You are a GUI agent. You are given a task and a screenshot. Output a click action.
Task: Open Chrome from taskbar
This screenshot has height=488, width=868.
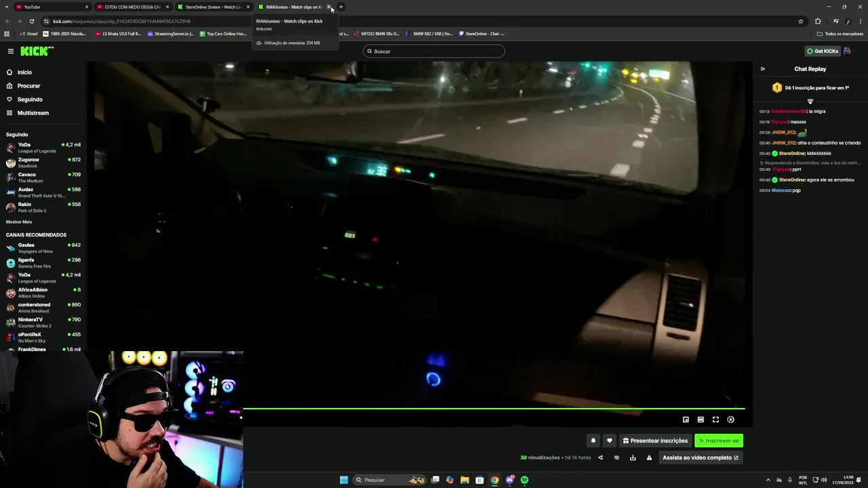[x=494, y=480]
